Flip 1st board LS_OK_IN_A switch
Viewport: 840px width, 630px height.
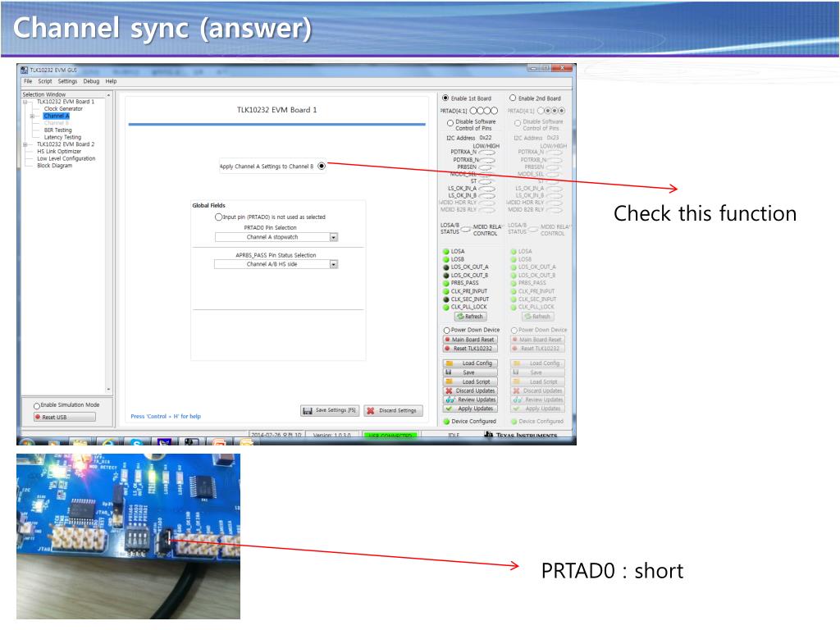(486, 189)
